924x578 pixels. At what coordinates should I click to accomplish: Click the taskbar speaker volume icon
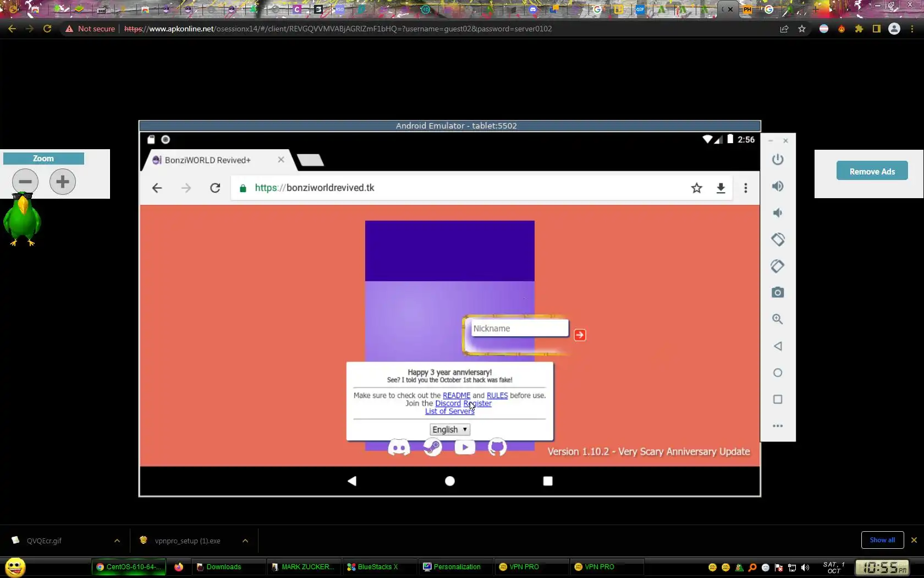pos(805,568)
